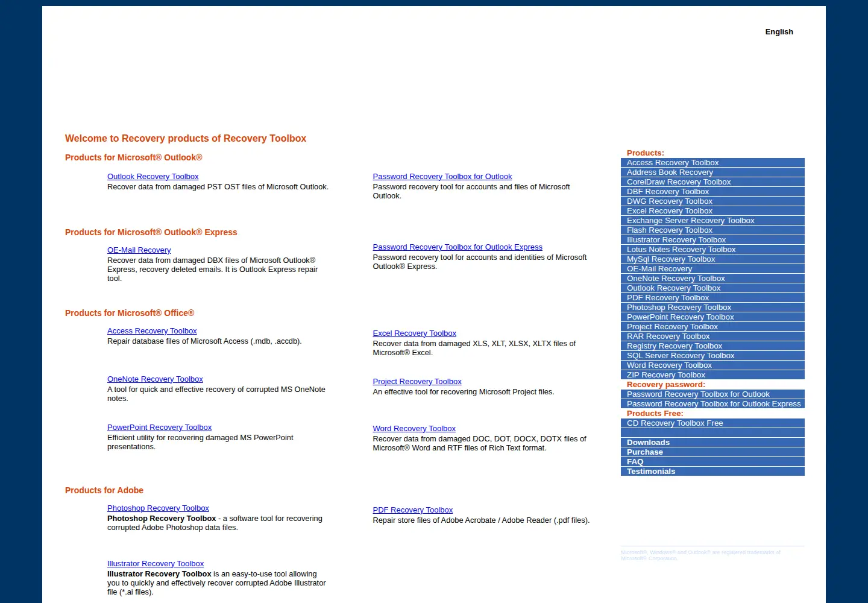Open the underlined PDF Recovery Toolbox link

(412, 510)
